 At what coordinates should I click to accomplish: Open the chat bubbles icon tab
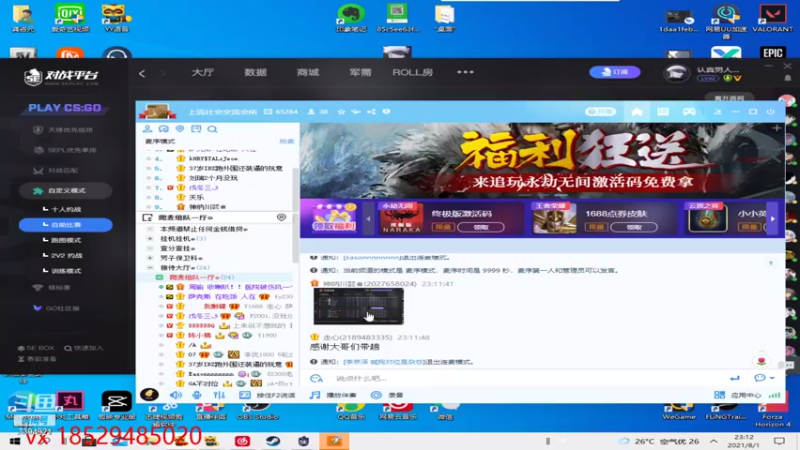(164, 129)
